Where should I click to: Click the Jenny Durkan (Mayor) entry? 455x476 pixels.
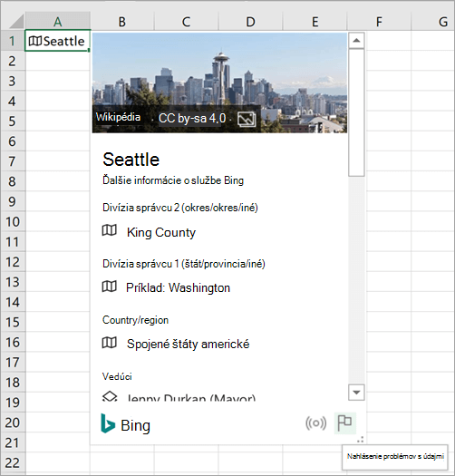pyautogui.click(x=191, y=397)
